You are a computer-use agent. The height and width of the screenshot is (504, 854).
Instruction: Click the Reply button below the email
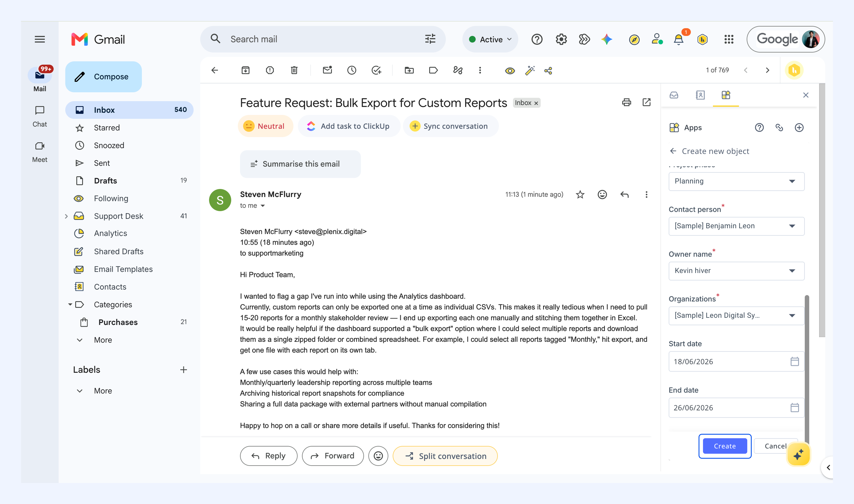coord(269,456)
